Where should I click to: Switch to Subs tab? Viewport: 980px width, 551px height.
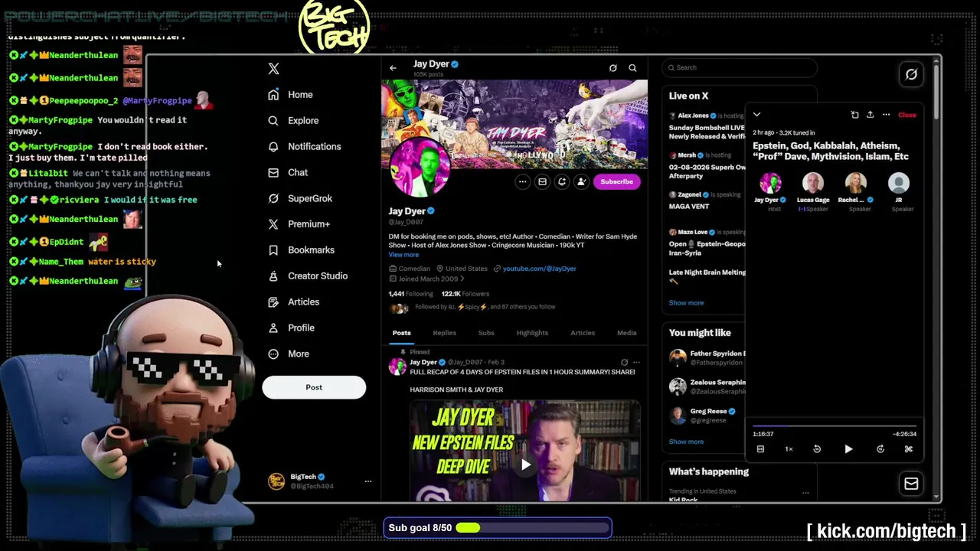[486, 333]
